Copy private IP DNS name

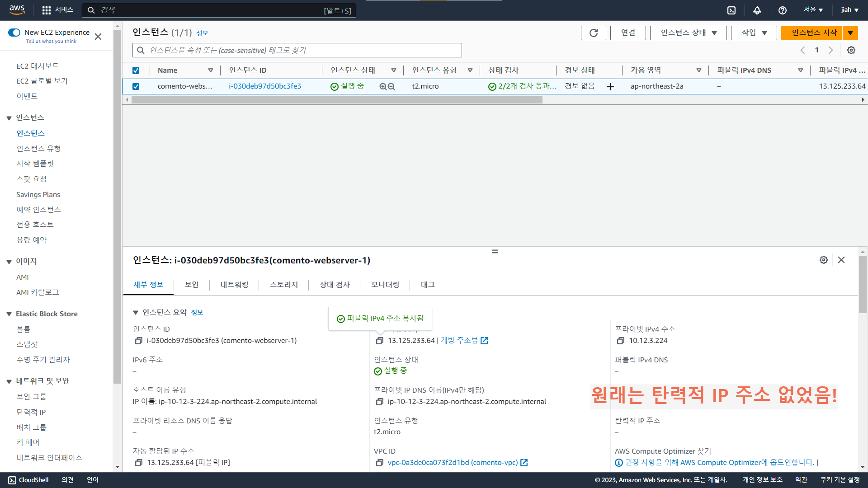pyautogui.click(x=380, y=402)
